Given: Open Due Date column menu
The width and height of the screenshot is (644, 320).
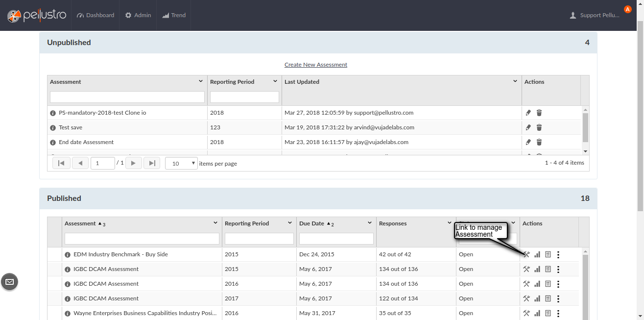Looking at the screenshot, I should coord(370,223).
